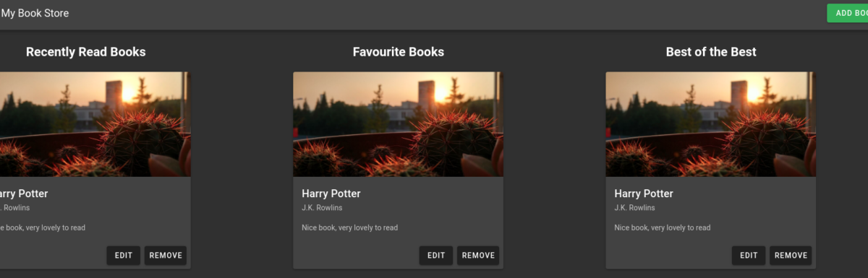Select the cactus cover image in Recently Read Books
The image size is (868, 278).
[94, 124]
